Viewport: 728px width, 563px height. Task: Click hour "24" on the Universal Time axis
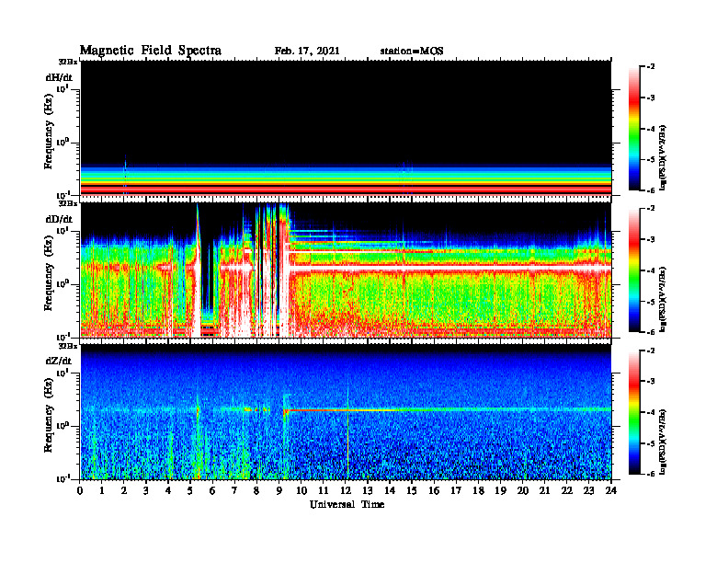coord(611,490)
